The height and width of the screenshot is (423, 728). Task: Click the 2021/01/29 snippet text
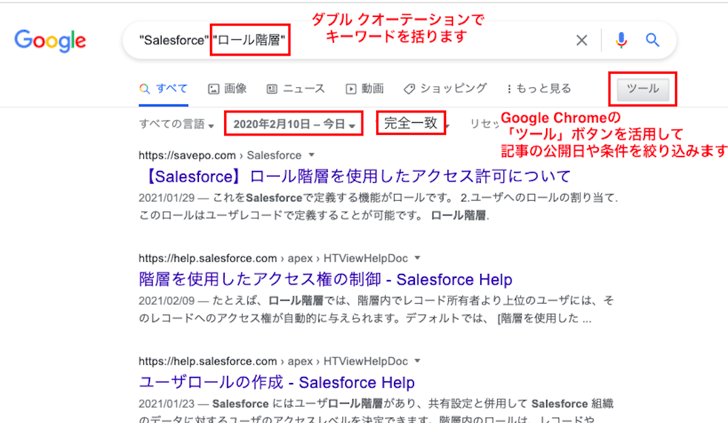(x=378, y=207)
